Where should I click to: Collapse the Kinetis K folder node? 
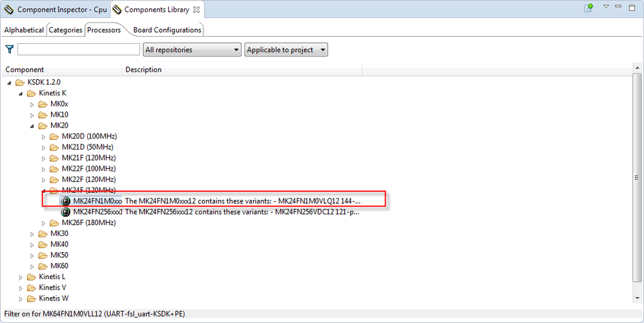point(21,93)
